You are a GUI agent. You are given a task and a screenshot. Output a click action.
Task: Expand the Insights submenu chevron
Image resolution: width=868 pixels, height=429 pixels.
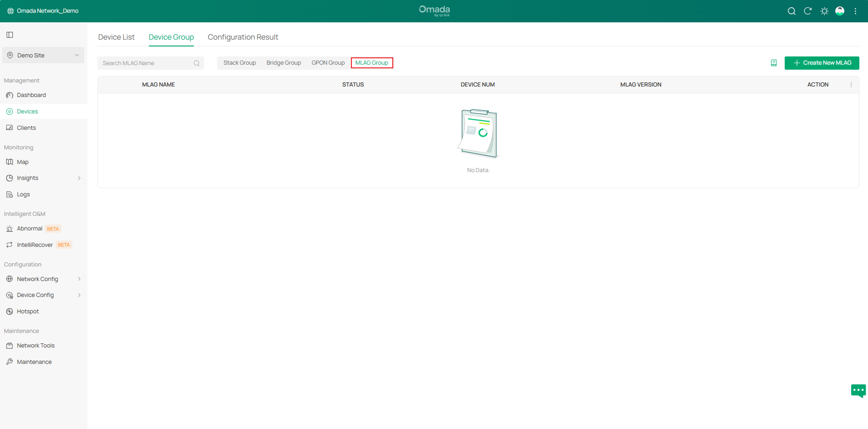tap(79, 178)
